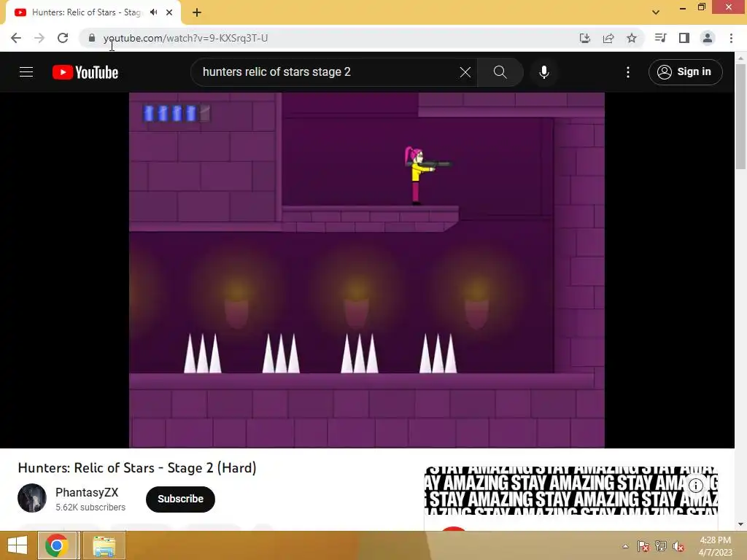Open the Windows Start button
Viewport: 747px width, 560px height.
(18, 545)
